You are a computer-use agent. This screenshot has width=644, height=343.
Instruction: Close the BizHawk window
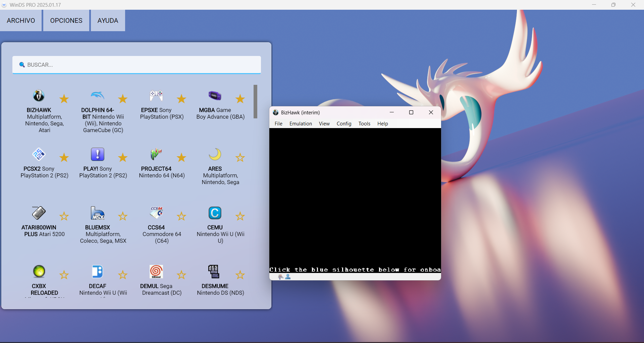(x=431, y=112)
